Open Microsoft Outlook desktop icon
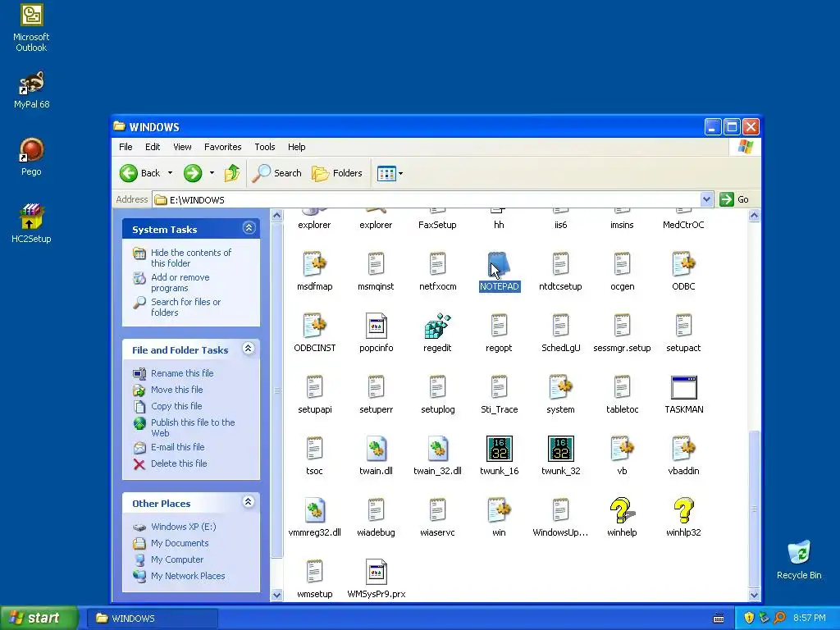 point(31,15)
